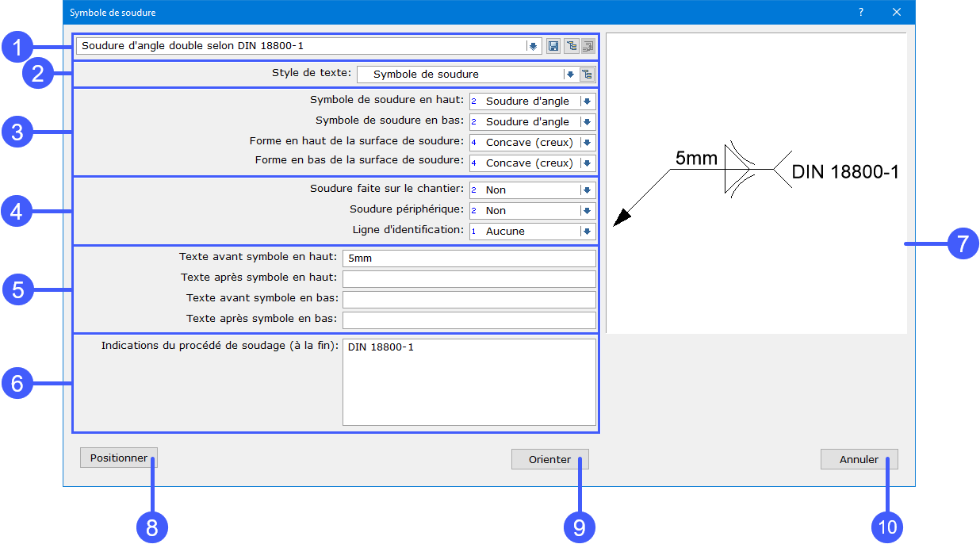Click the Texte avant symbole en haut field
The height and width of the screenshot is (544, 980).
(x=469, y=259)
